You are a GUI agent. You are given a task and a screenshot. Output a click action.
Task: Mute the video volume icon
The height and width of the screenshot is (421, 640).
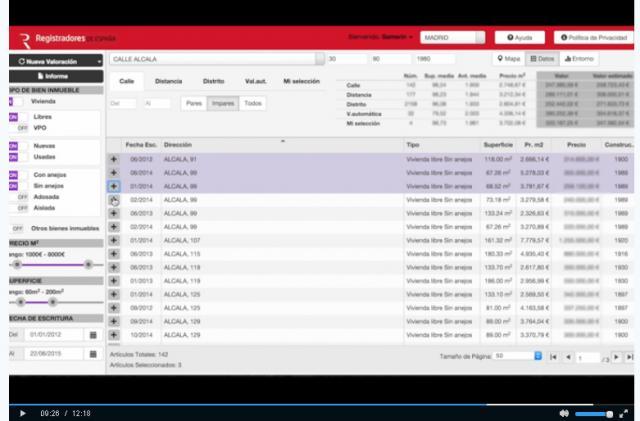click(x=564, y=413)
